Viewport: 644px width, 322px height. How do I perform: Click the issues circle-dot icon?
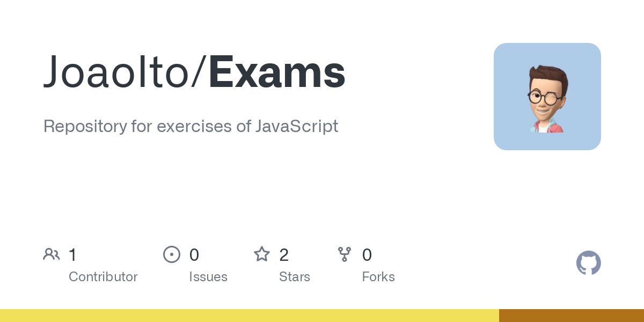171,254
